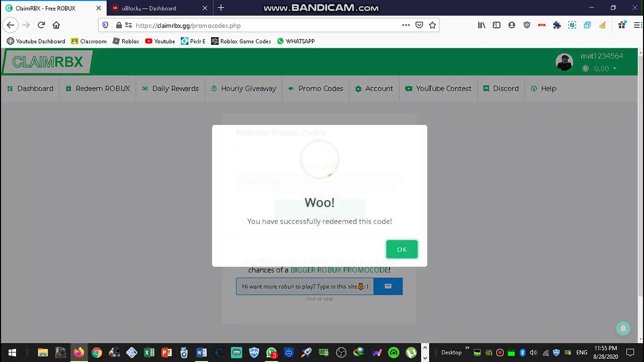
Task: Open the Firefox account icon
Action: (512, 25)
